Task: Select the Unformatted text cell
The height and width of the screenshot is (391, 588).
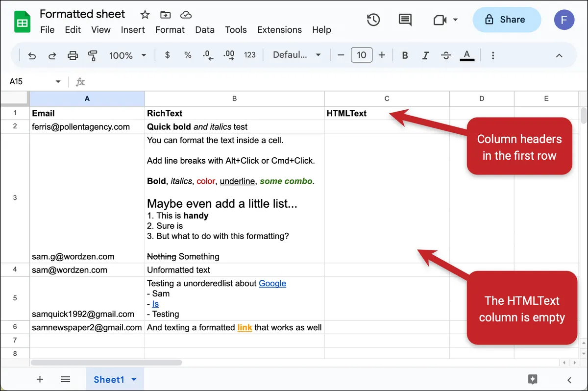Action: [234, 270]
